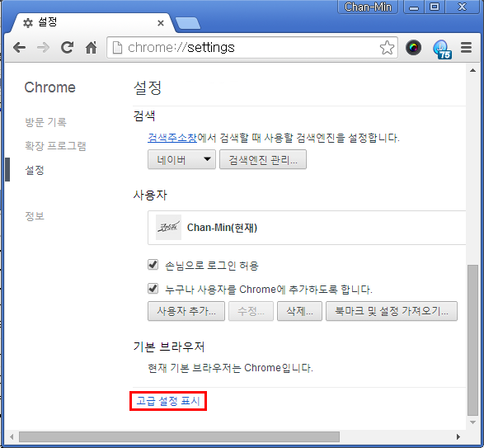The image size is (484, 448).
Task: Open the 고급 설정 표시 link
Action: pos(168,401)
